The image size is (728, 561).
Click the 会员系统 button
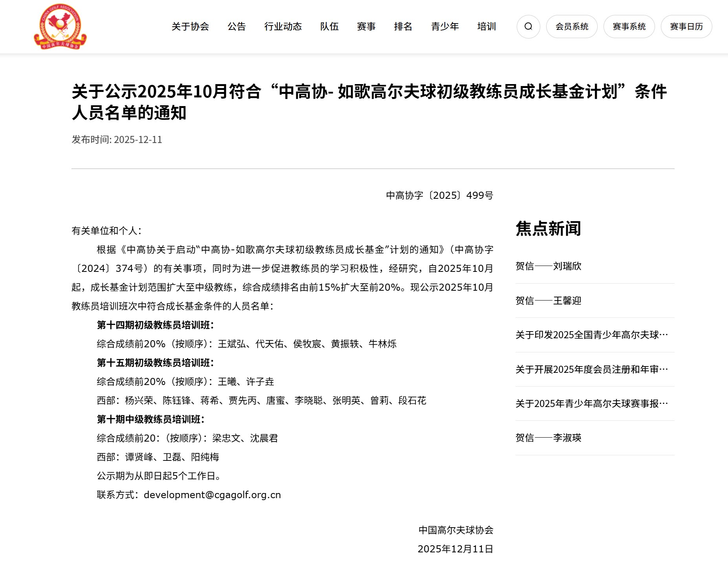[571, 27]
